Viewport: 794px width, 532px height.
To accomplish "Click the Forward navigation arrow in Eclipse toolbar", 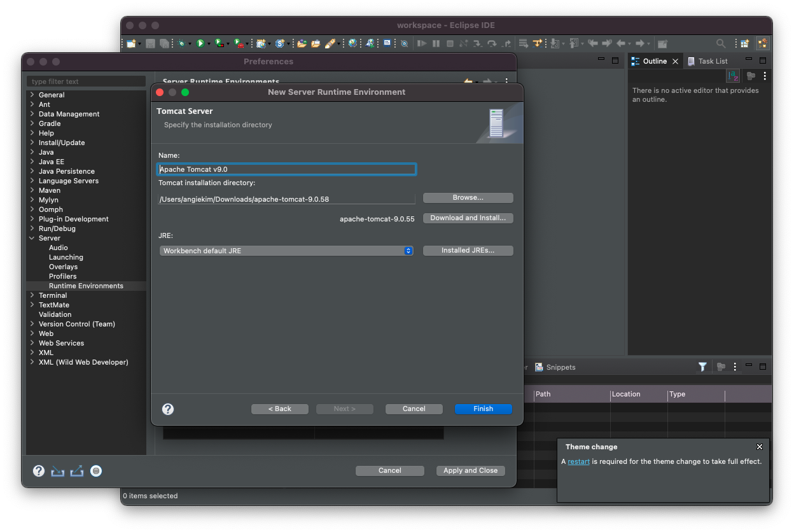I will (x=640, y=43).
